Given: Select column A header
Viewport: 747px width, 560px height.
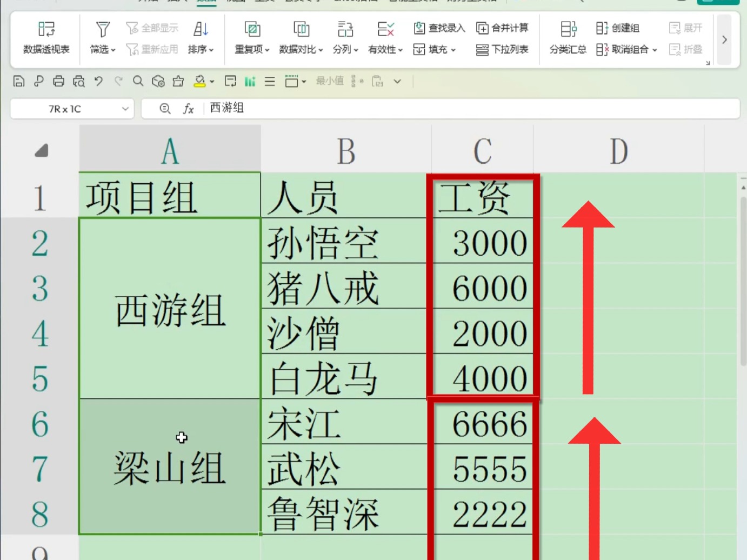Looking at the screenshot, I should point(170,150).
